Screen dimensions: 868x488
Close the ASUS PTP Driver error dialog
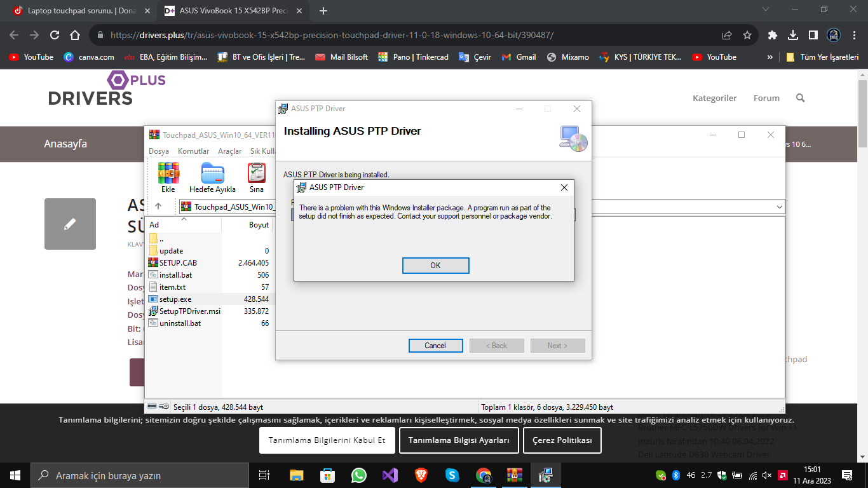pyautogui.click(x=564, y=187)
